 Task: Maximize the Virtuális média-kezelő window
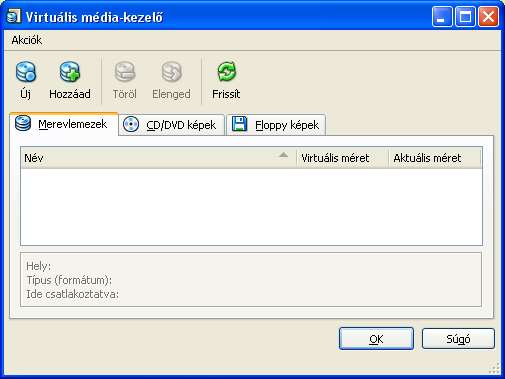[465, 17]
